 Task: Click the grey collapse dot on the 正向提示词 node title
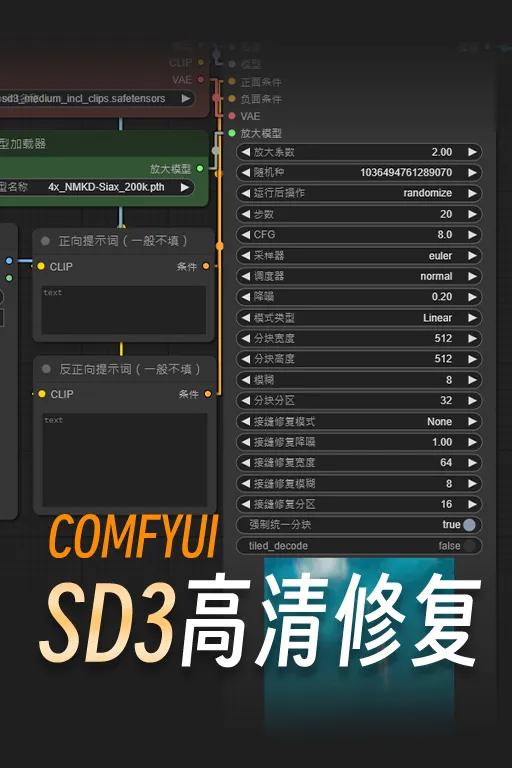(46, 240)
